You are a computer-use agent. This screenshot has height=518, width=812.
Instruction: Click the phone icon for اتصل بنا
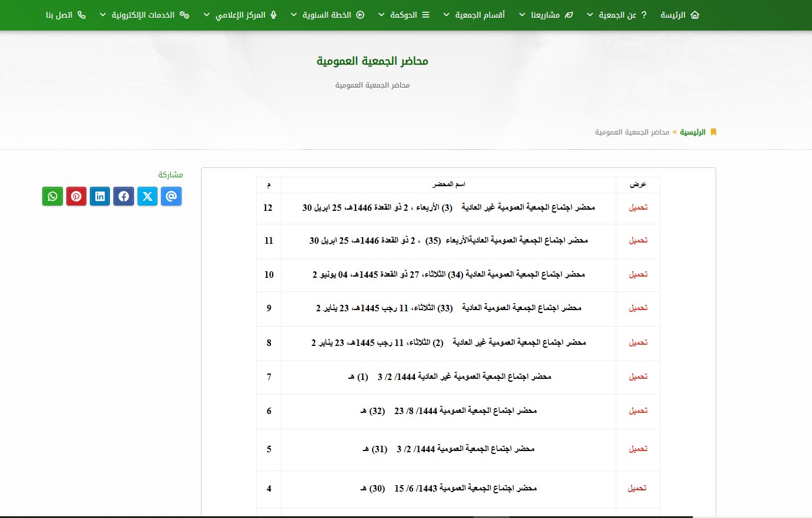[82, 15]
